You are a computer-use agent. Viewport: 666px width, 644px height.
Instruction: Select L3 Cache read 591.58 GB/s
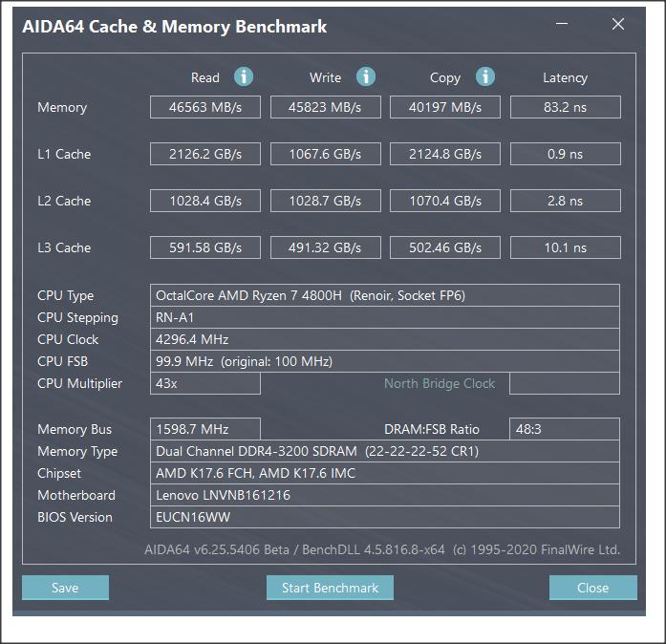click(x=205, y=247)
